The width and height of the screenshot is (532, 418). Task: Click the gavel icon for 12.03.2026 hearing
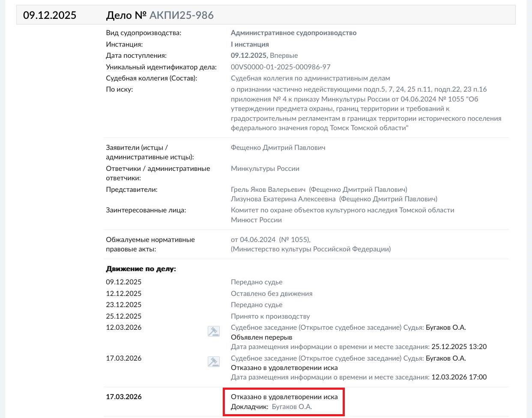tap(213, 331)
